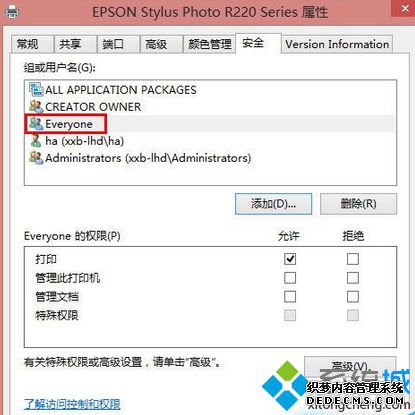Open the 共享 tab
415x415 pixels.
pyautogui.click(x=75, y=44)
